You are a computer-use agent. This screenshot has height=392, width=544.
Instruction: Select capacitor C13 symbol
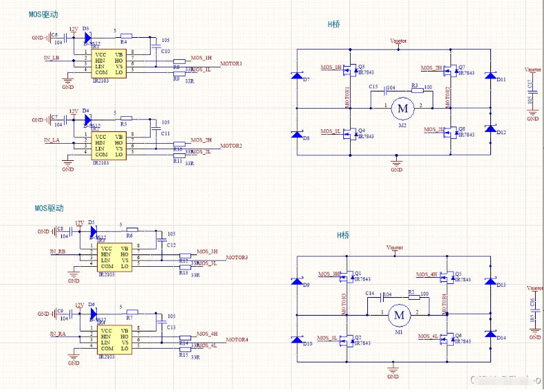pyautogui.click(x=162, y=322)
